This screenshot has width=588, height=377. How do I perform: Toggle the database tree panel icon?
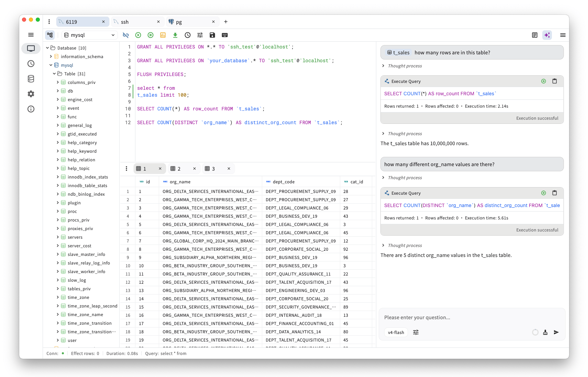[x=50, y=35]
